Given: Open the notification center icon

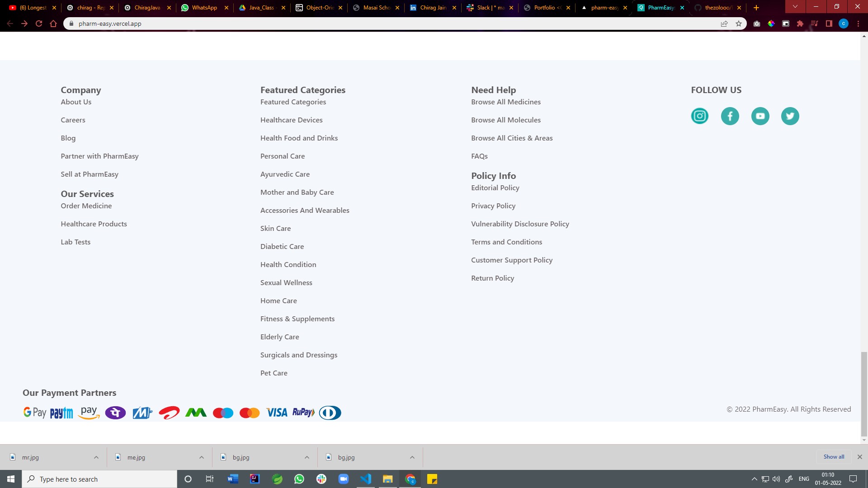Looking at the screenshot, I should pos(853,479).
